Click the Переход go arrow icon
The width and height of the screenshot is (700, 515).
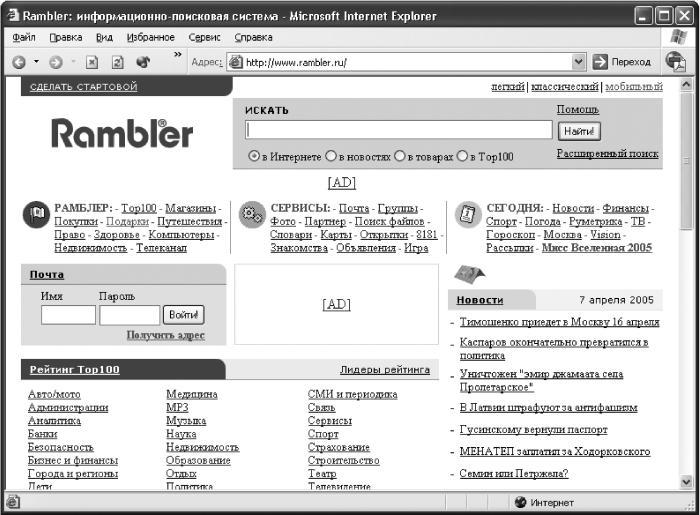[600, 62]
